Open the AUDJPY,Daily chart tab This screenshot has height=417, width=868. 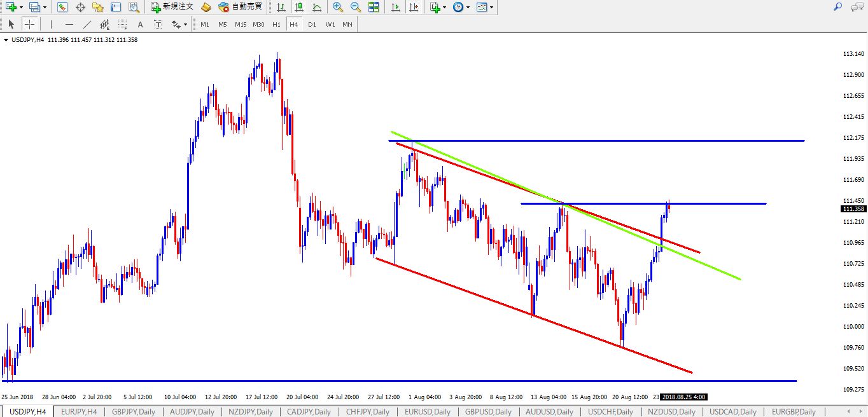click(192, 412)
